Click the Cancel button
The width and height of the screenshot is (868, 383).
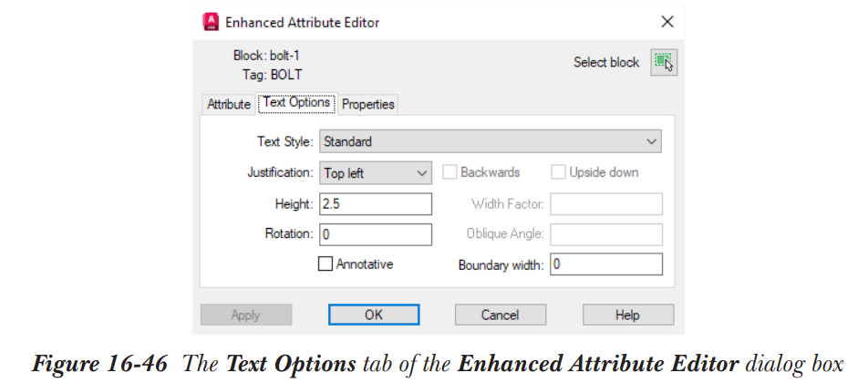coord(501,315)
